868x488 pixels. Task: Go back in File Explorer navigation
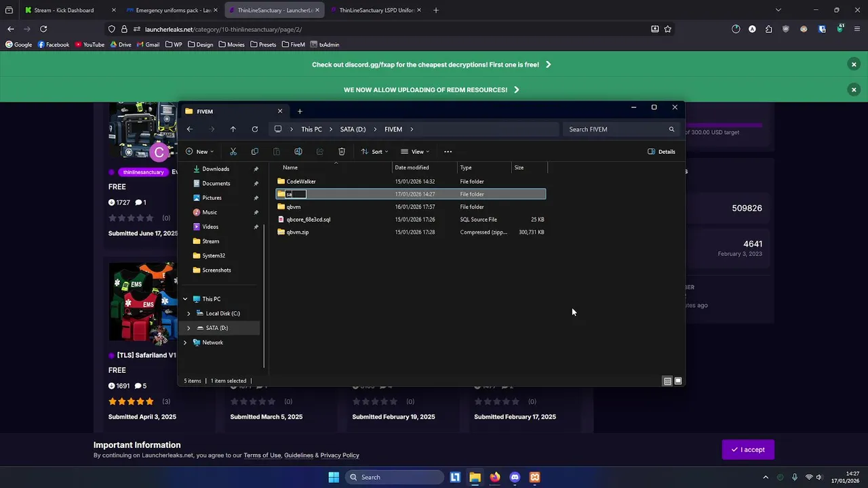(x=190, y=129)
